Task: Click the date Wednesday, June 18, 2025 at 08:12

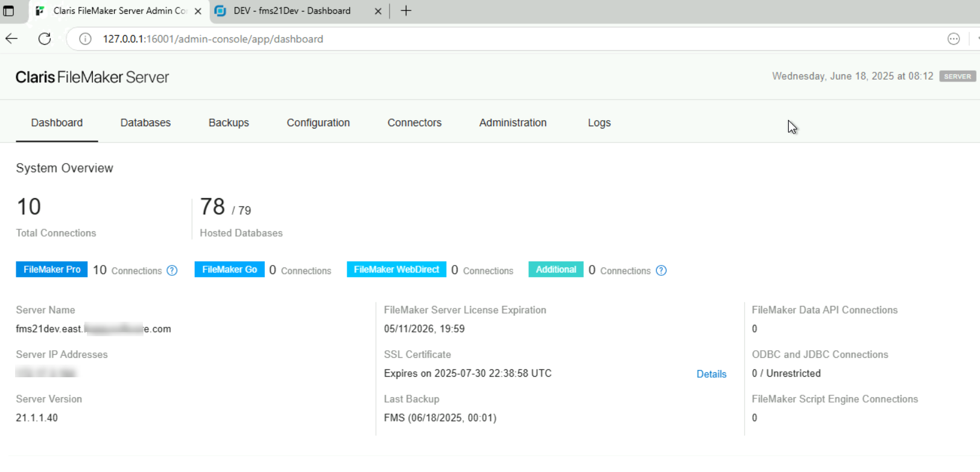Action: (853, 76)
